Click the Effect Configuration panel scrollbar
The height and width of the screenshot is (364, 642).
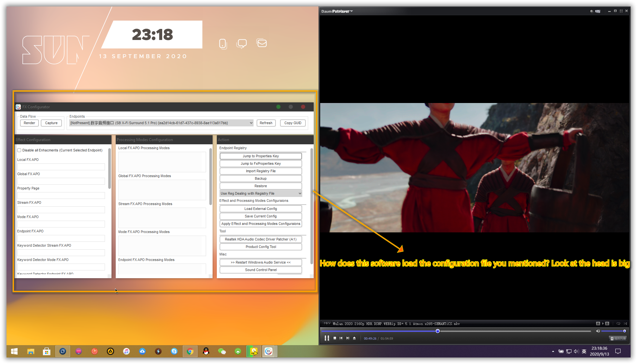coord(110,168)
